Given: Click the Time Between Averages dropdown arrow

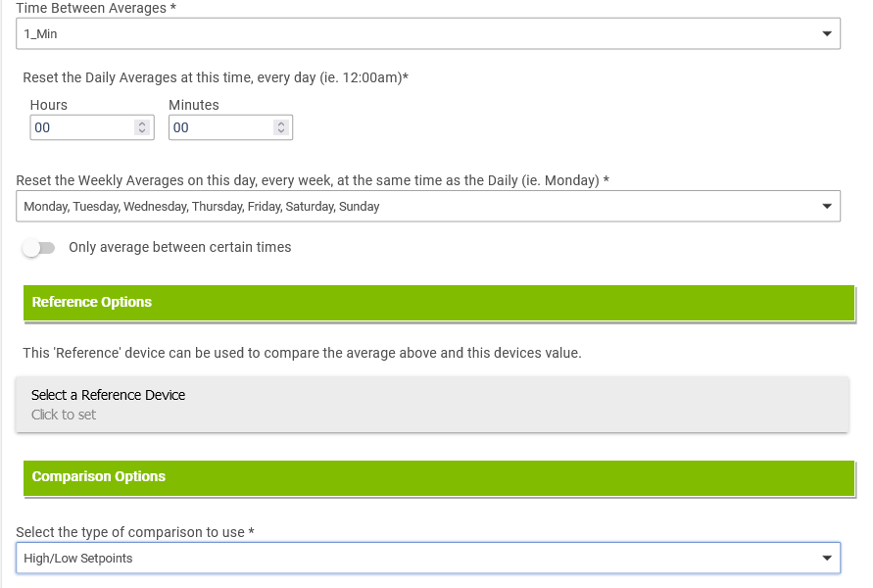Looking at the screenshot, I should click(x=827, y=34).
